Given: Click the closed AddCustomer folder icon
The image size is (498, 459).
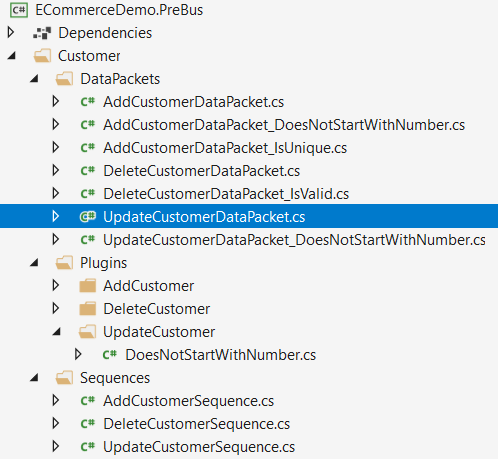Looking at the screenshot, I should (88, 286).
